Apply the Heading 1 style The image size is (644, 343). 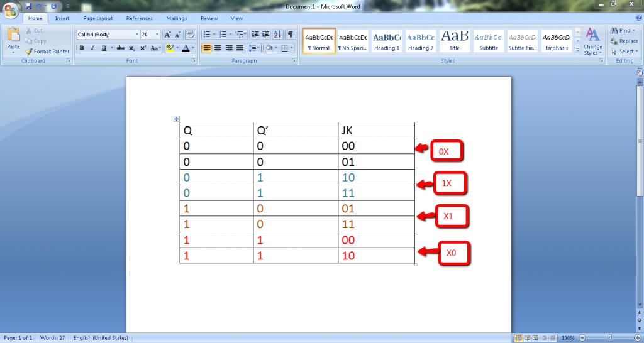pos(387,41)
